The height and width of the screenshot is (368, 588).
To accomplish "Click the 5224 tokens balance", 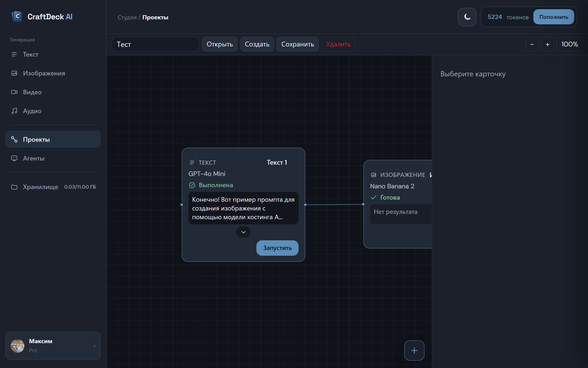I will tap(495, 17).
